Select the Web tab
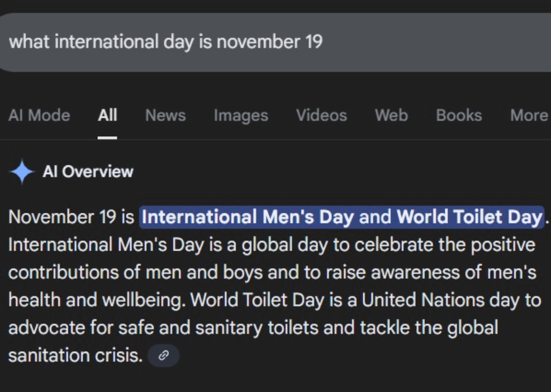Image resolution: width=551 pixels, height=392 pixels. point(391,115)
